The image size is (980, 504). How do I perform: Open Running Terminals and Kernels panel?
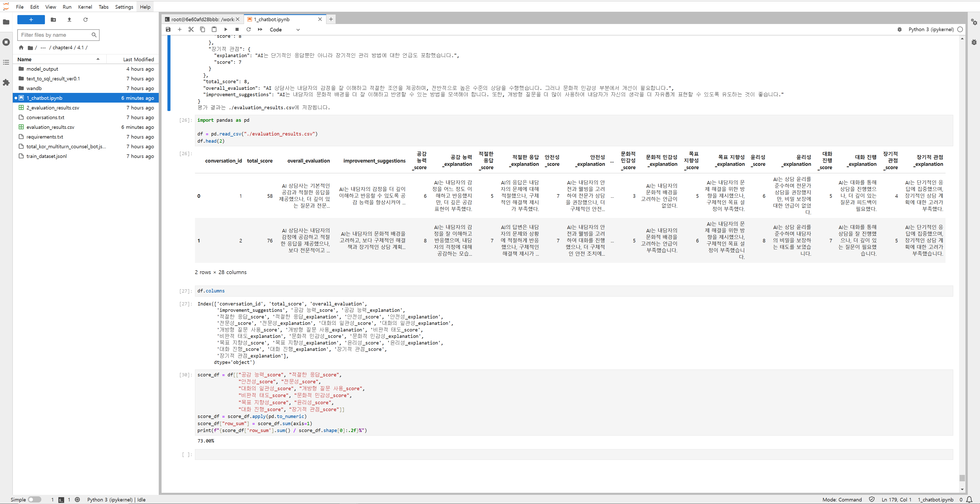(x=6, y=42)
